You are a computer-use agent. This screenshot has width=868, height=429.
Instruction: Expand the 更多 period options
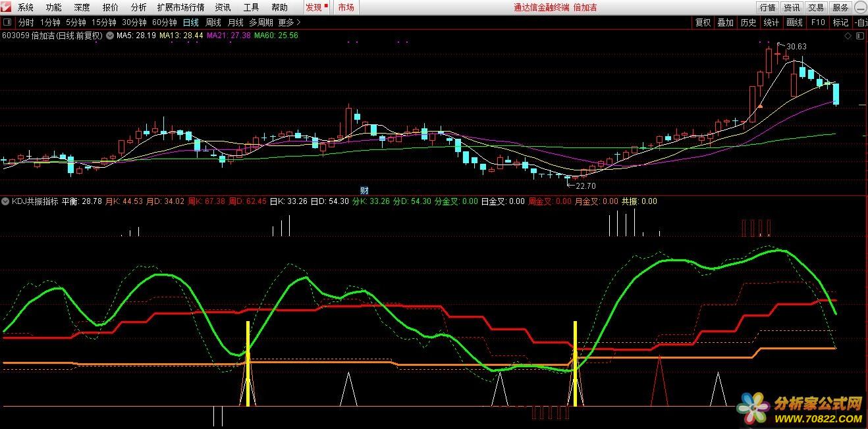pyautogui.click(x=289, y=22)
